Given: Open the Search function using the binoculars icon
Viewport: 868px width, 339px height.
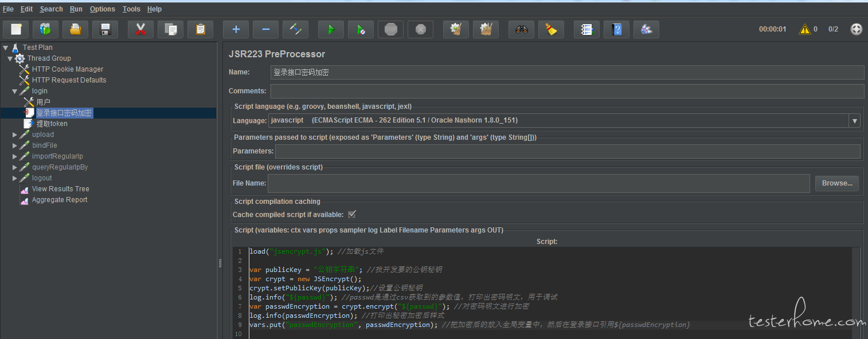Looking at the screenshot, I should [521, 29].
